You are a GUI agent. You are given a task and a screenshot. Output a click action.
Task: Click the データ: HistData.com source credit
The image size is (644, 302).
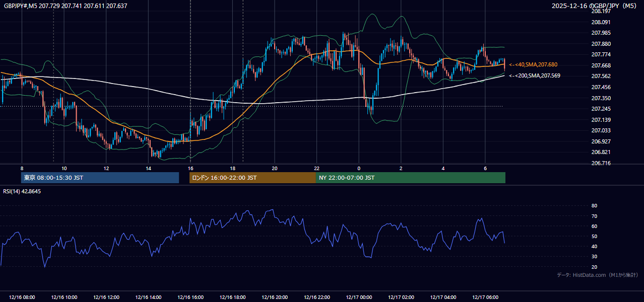point(597,275)
